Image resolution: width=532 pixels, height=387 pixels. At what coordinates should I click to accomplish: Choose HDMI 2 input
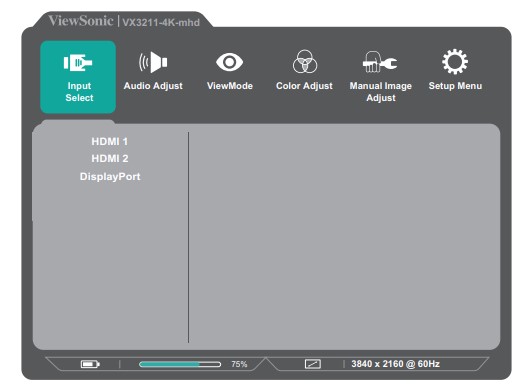pos(110,158)
